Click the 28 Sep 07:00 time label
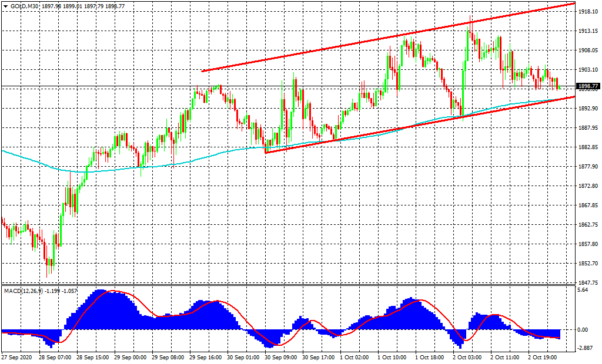This screenshot has height=364, width=602. pyautogui.click(x=55, y=357)
